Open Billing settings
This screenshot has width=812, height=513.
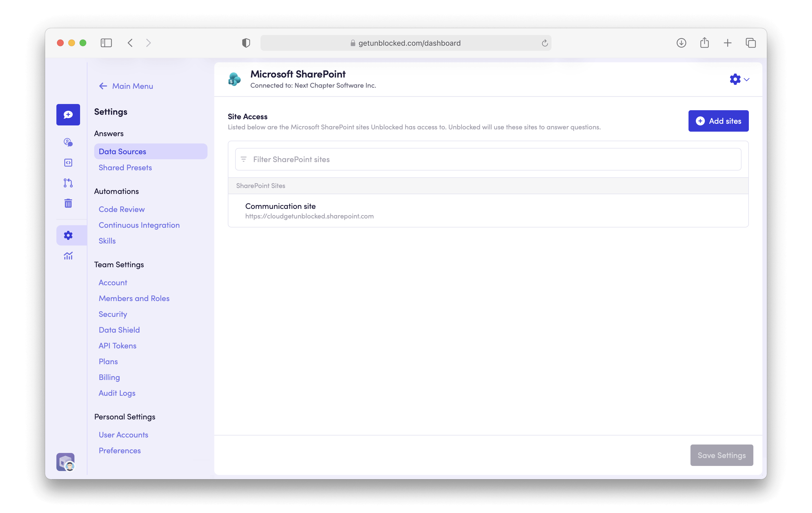click(109, 377)
